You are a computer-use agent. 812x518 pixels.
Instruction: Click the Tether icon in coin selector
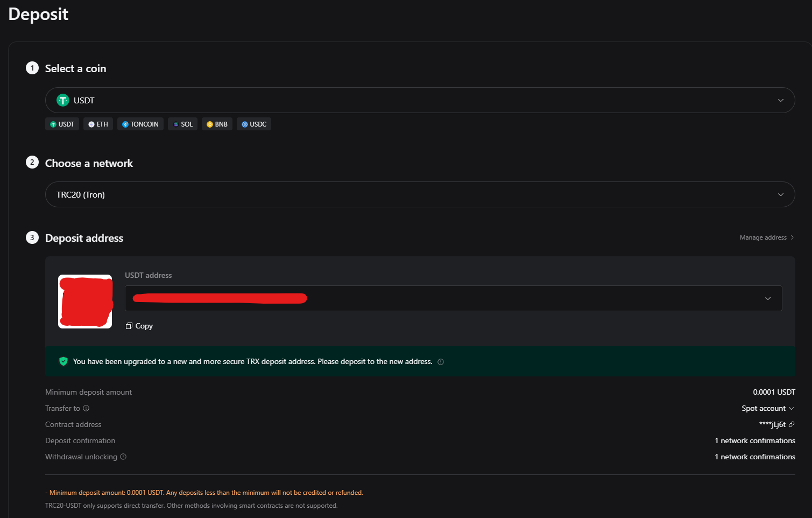click(x=63, y=100)
